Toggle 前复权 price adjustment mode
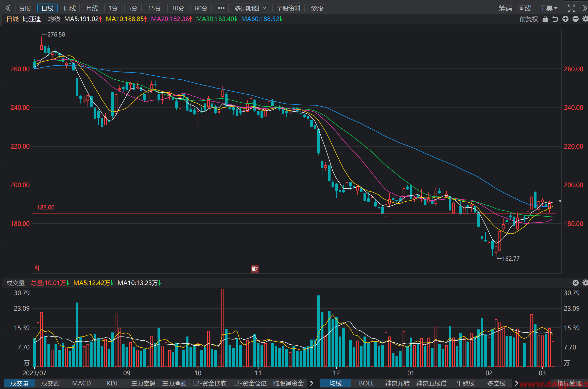This screenshot has height=389, width=588. point(529,19)
